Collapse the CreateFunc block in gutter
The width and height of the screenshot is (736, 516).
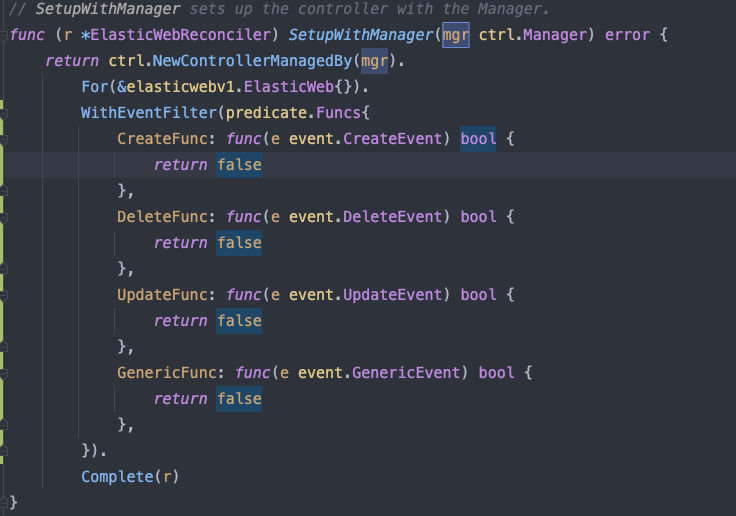point(4,139)
